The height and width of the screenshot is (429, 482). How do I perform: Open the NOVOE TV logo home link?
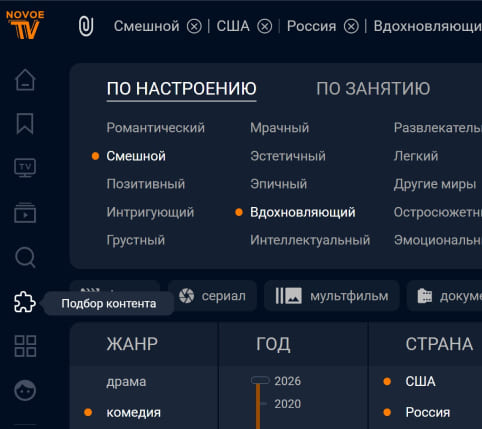[x=25, y=25]
